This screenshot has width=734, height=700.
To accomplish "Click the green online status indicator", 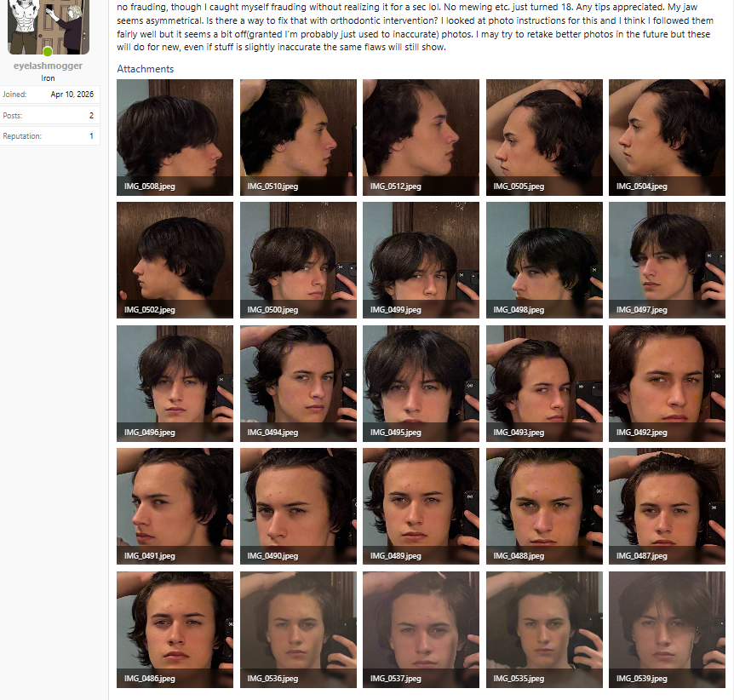I will [x=48, y=51].
